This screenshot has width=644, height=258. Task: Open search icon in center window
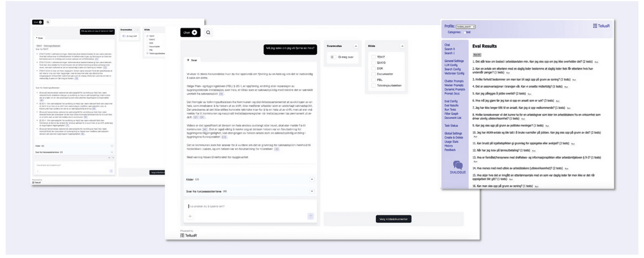pyautogui.click(x=208, y=32)
